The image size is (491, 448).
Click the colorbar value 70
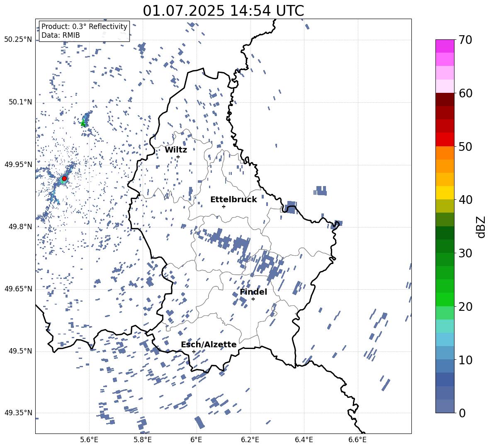click(x=465, y=40)
